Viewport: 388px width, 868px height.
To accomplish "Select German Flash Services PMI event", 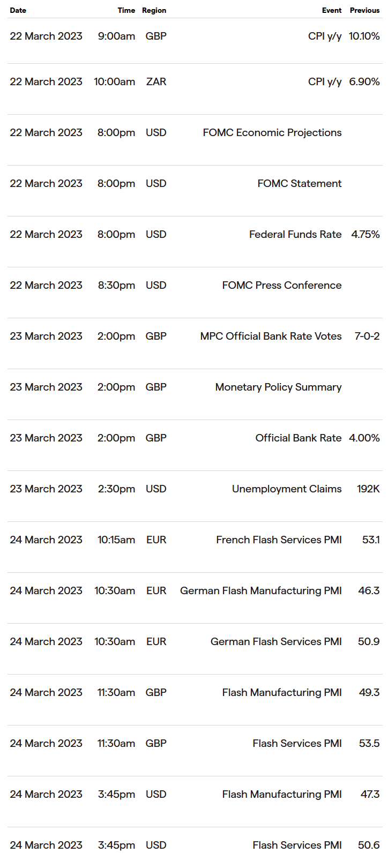I will click(276, 641).
